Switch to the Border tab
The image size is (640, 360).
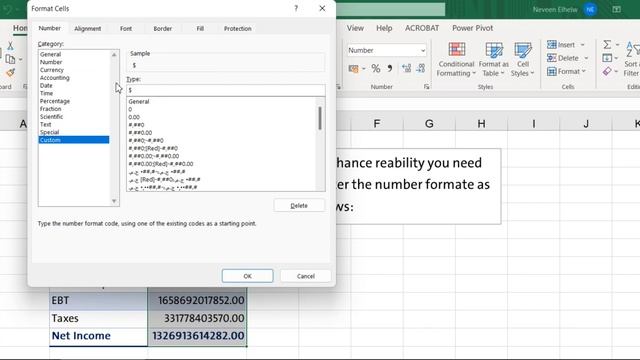162,29
